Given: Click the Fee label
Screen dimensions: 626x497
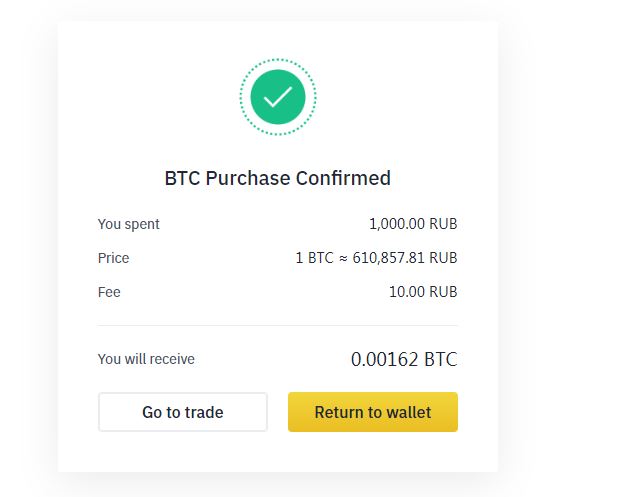Looking at the screenshot, I should click(109, 292).
